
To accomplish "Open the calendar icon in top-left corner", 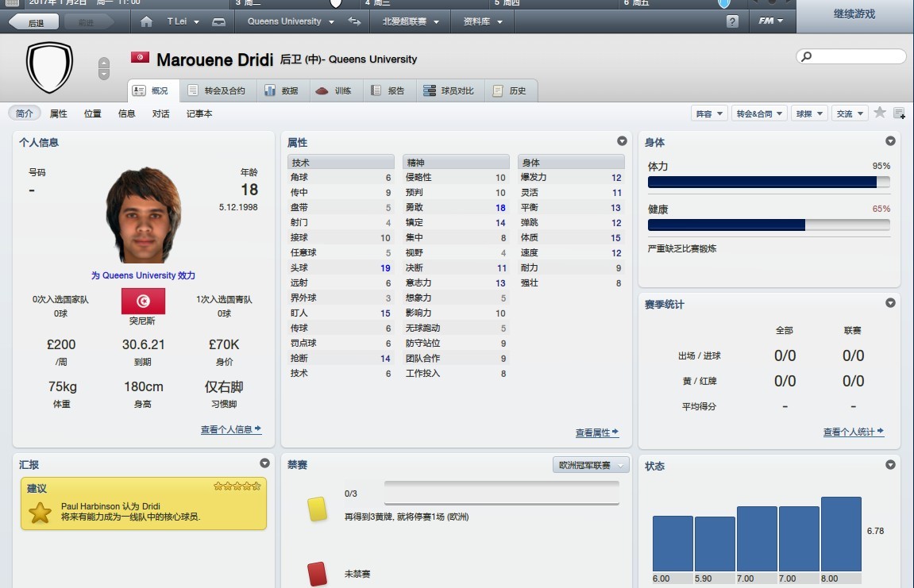I will pos(12,2).
